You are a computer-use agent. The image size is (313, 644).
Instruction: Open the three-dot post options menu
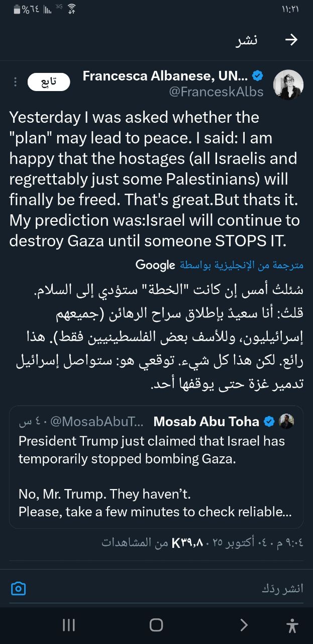pos(16,82)
